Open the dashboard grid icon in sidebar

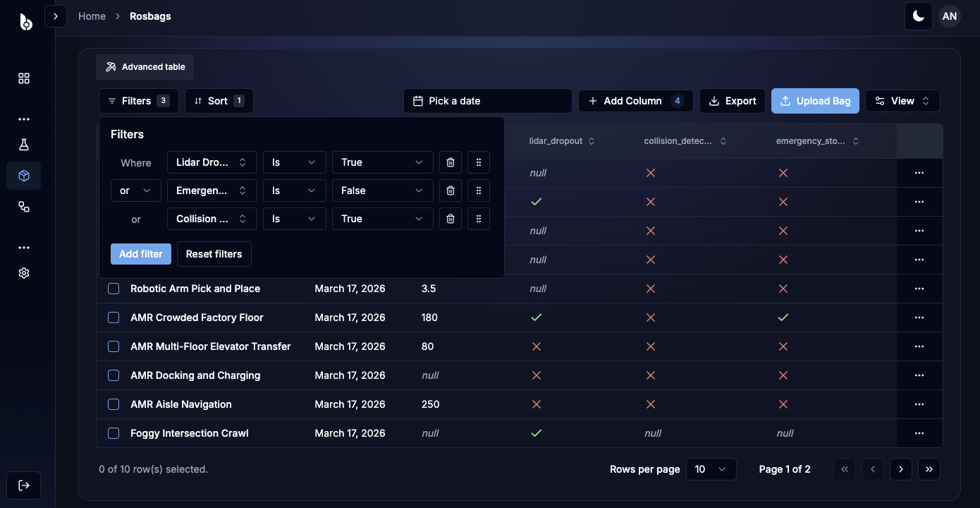coord(24,78)
